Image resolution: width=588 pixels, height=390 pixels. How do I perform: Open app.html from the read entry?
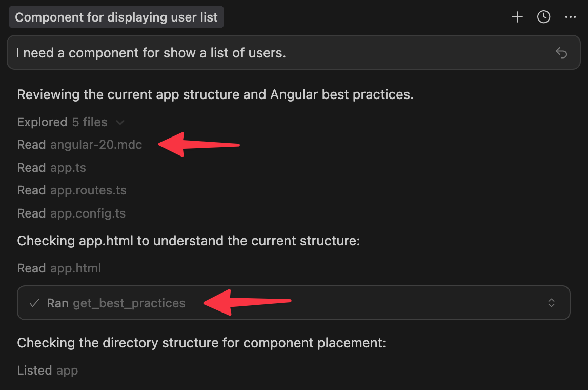[x=75, y=268]
